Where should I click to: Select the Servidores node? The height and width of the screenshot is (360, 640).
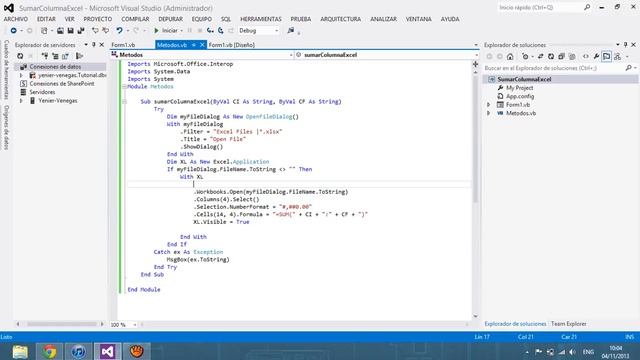click(x=42, y=92)
